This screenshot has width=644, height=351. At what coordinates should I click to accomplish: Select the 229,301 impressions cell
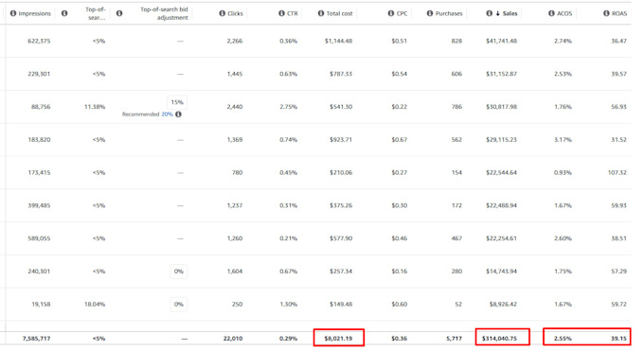pyautogui.click(x=39, y=74)
